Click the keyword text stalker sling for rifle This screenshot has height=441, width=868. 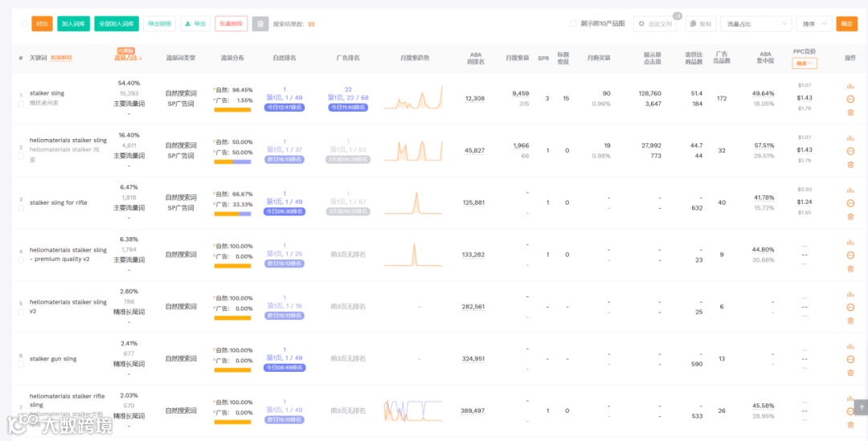[x=58, y=202]
